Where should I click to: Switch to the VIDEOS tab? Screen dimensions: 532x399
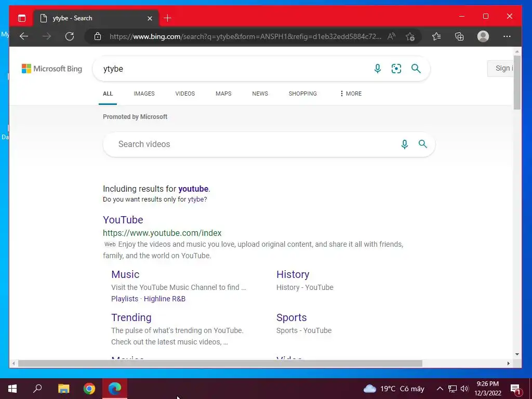pos(185,94)
